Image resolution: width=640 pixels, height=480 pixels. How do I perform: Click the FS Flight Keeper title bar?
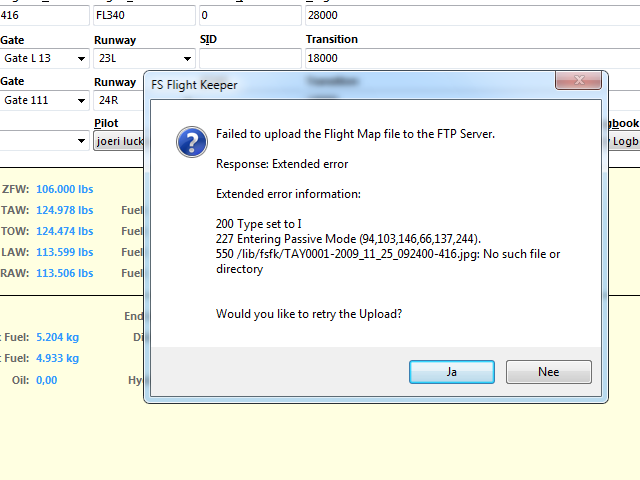351,85
